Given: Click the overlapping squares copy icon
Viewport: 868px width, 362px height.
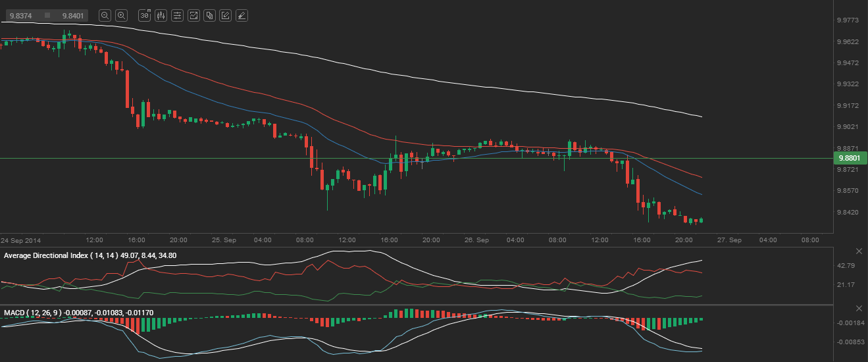Looking at the screenshot, I should click(209, 15).
